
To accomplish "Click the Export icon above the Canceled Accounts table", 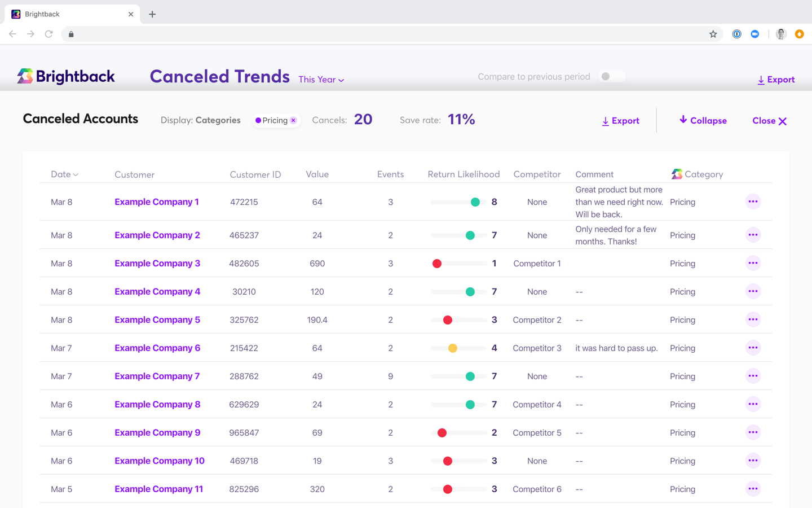I will tap(604, 120).
